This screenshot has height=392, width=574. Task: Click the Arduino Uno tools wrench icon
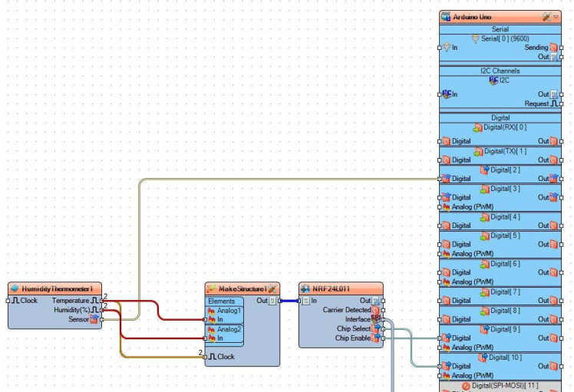(546, 17)
